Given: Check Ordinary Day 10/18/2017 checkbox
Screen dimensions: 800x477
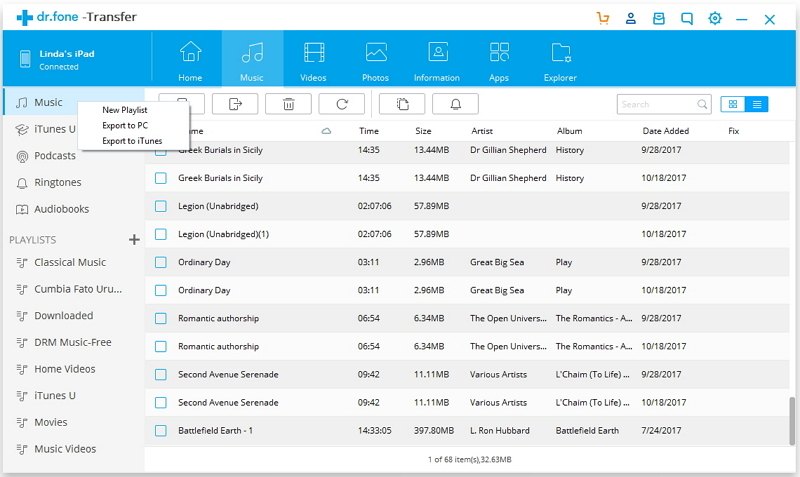Looking at the screenshot, I should (x=161, y=290).
